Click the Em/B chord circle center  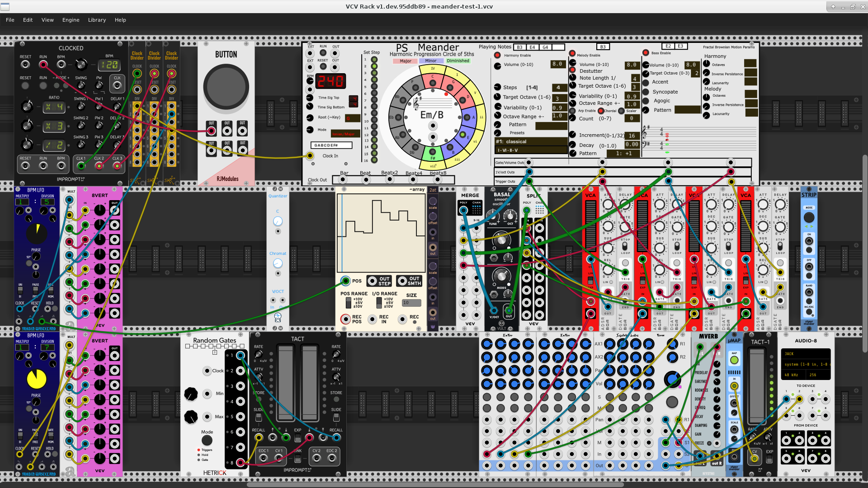pos(432,115)
